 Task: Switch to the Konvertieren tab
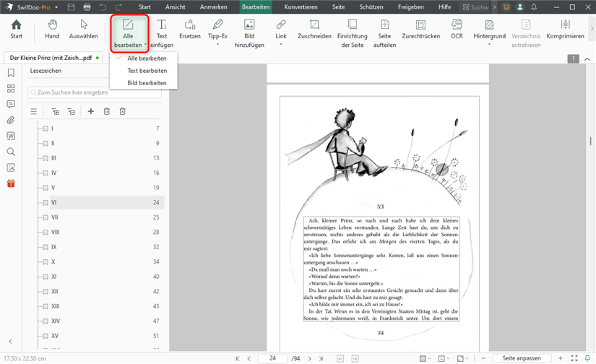(302, 6)
